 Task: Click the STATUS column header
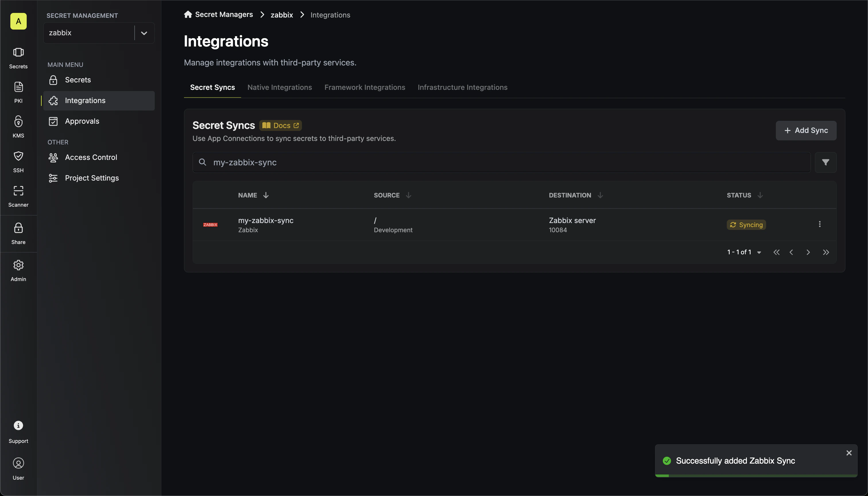[739, 195]
